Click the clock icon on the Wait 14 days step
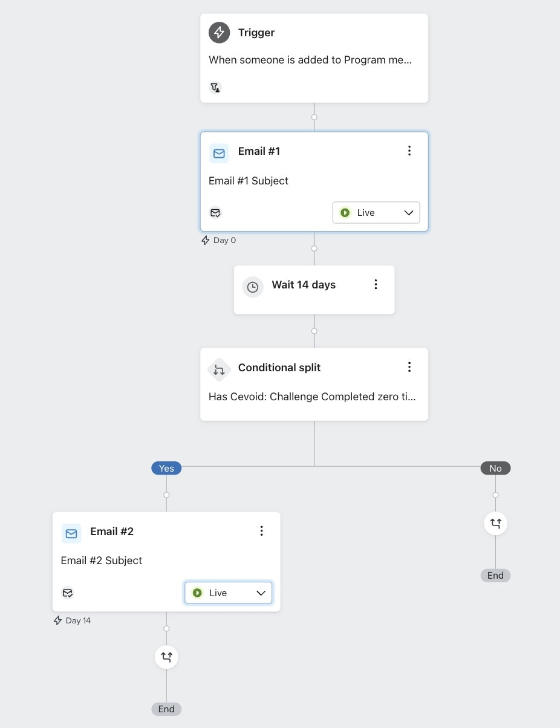560x728 pixels. (x=253, y=287)
